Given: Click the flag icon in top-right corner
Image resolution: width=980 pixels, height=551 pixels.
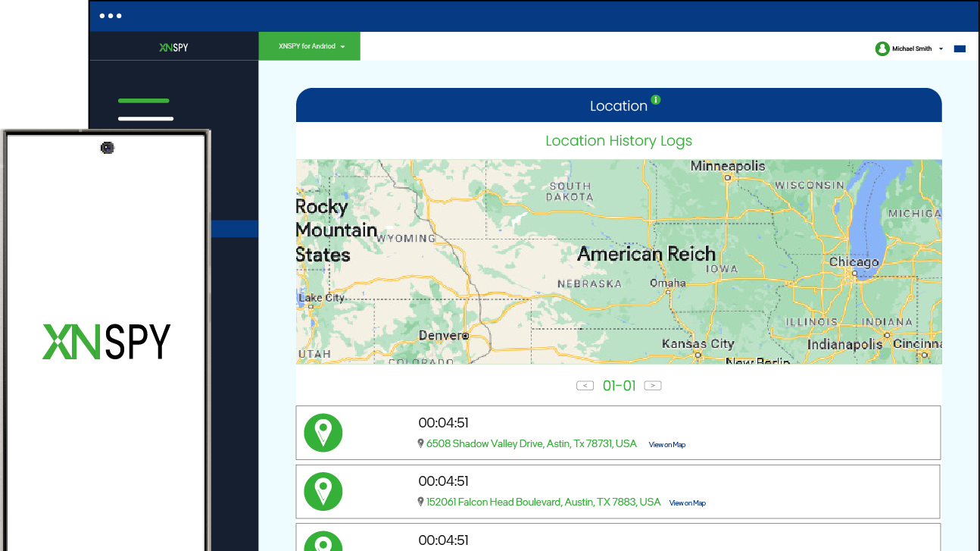Looking at the screenshot, I should click(x=960, y=49).
